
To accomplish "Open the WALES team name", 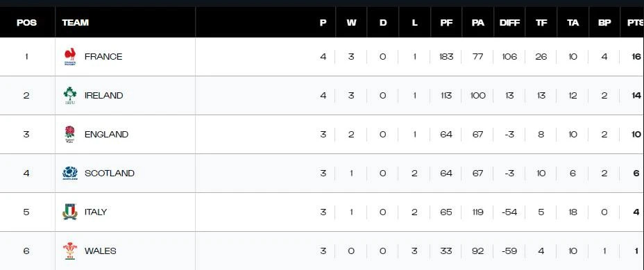I will pyautogui.click(x=100, y=251).
